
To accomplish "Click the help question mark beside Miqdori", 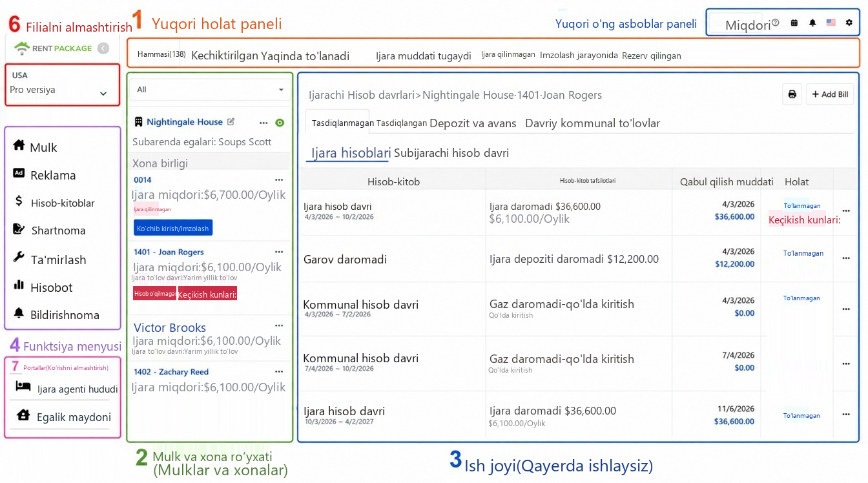I will (776, 23).
